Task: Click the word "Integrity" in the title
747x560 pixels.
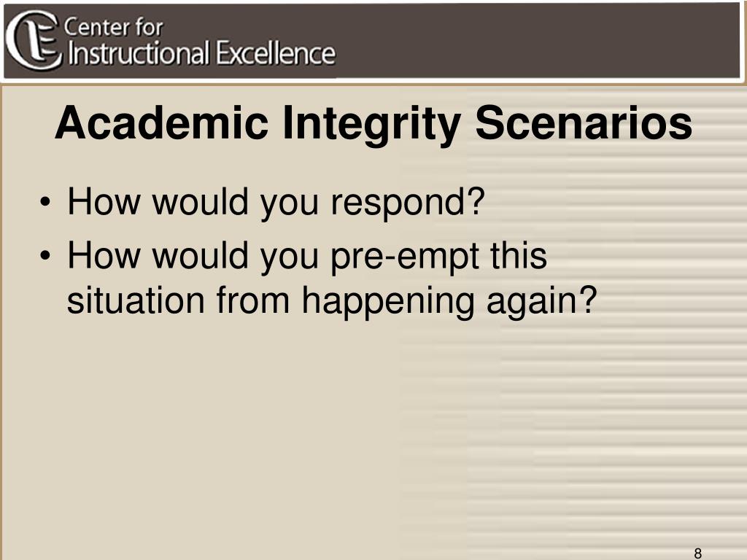Action: tap(371, 125)
